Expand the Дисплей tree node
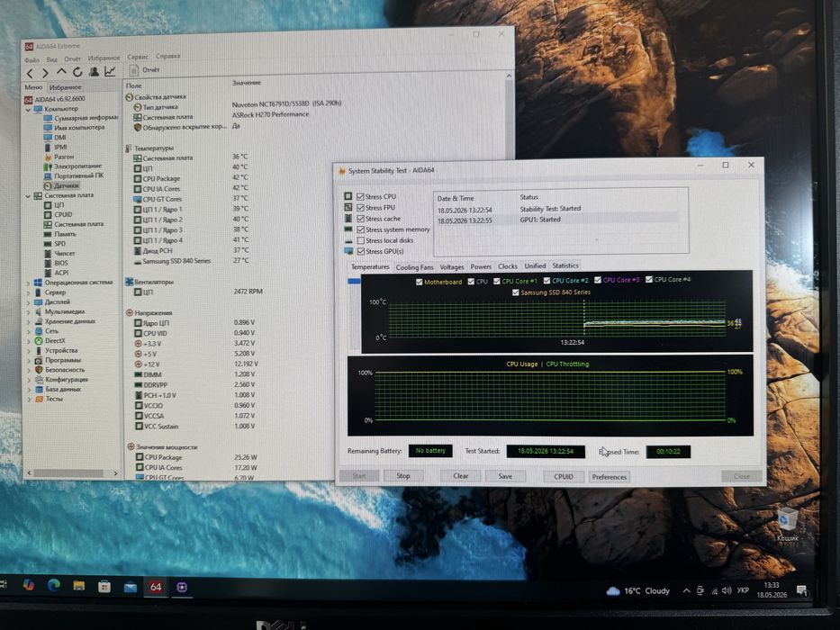This screenshot has width=840, height=630. tap(28, 302)
